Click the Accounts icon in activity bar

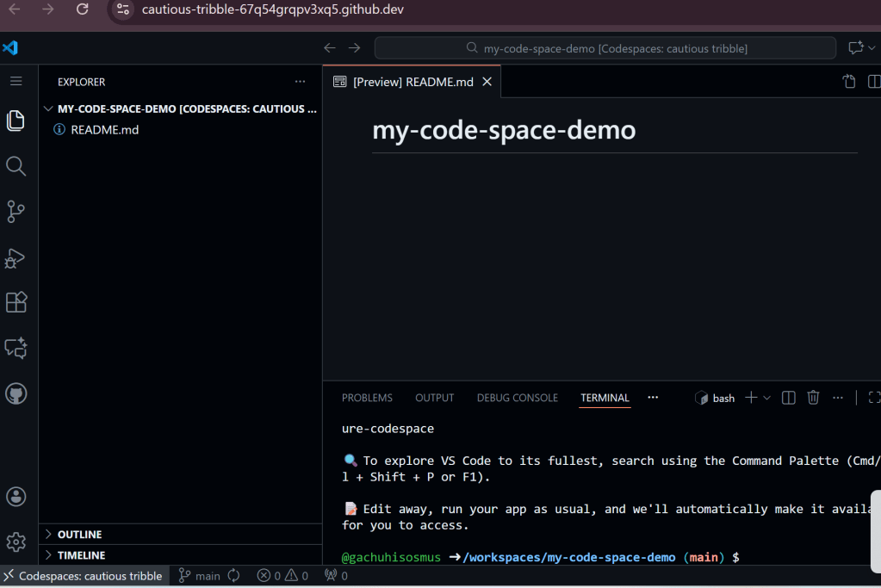16,497
